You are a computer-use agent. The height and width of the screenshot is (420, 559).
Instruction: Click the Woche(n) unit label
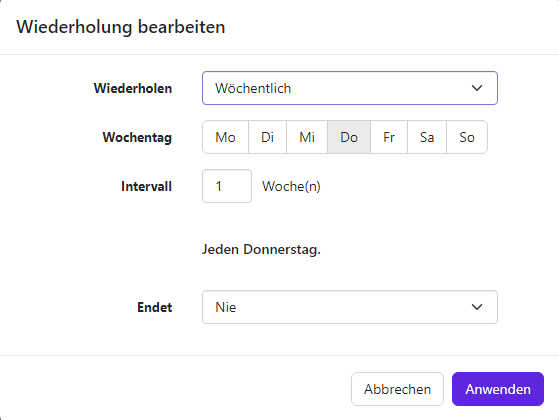tap(291, 186)
